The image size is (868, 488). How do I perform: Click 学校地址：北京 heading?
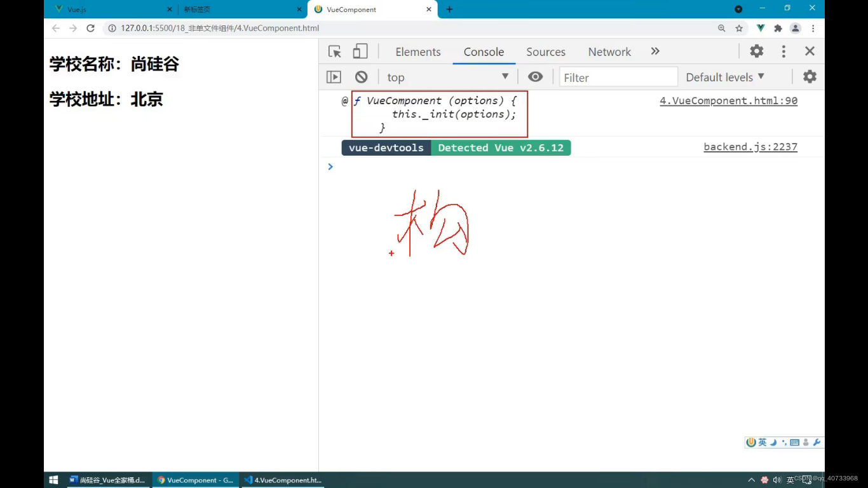click(x=106, y=99)
